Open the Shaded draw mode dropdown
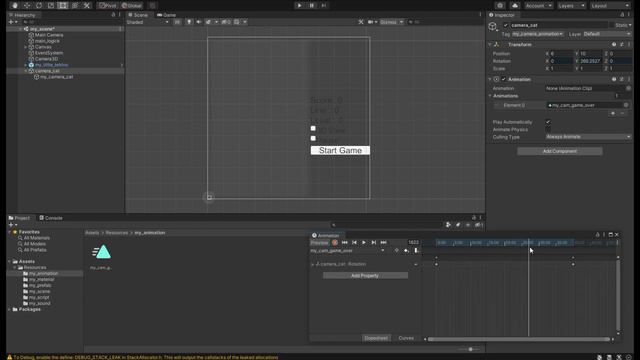The height and width of the screenshot is (360, 640). pos(147,22)
